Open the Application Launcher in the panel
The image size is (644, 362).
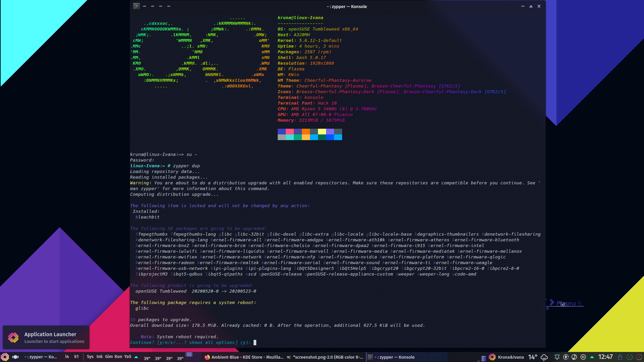5,357
